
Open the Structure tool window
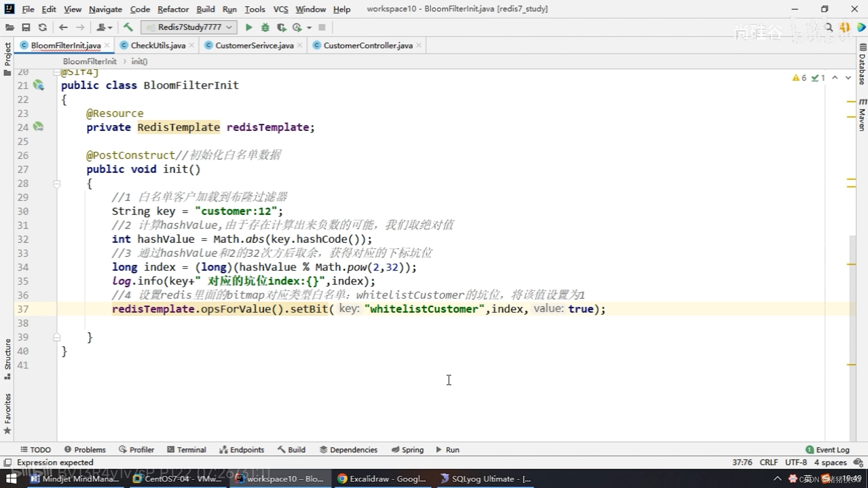(7, 359)
